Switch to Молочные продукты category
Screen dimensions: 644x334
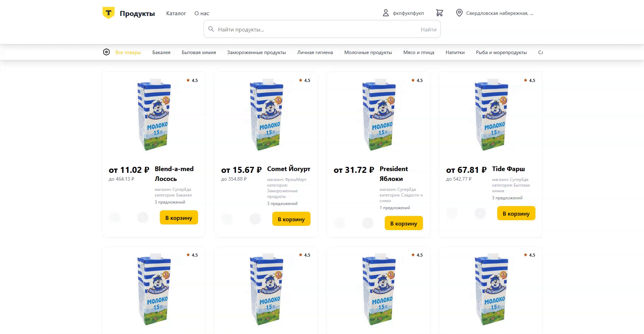pyautogui.click(x=368, y=53)
